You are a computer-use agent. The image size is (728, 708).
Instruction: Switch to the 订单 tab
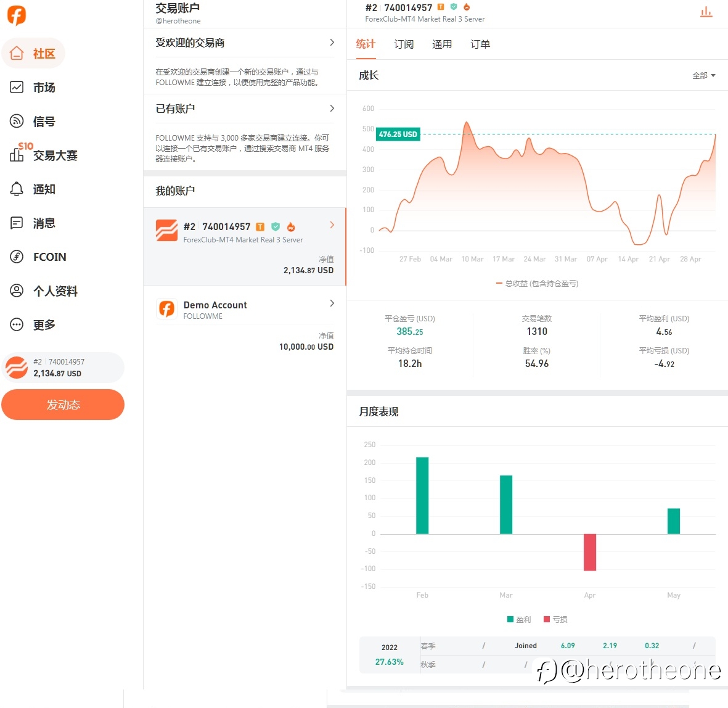click(480, 44)
